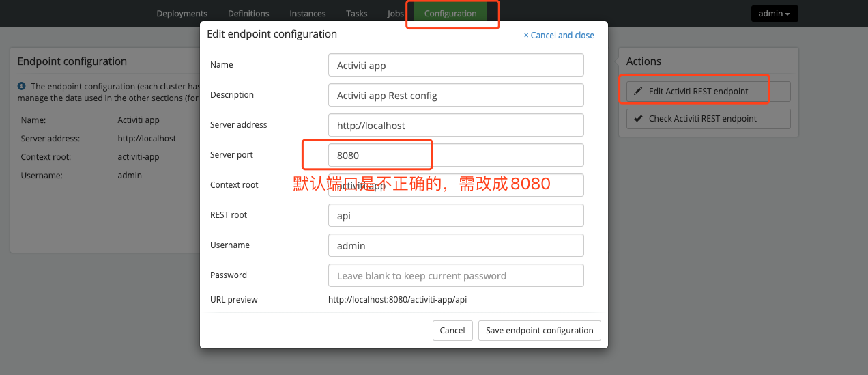
Task: Focus the Password input field
Action: tap(456, 275)
